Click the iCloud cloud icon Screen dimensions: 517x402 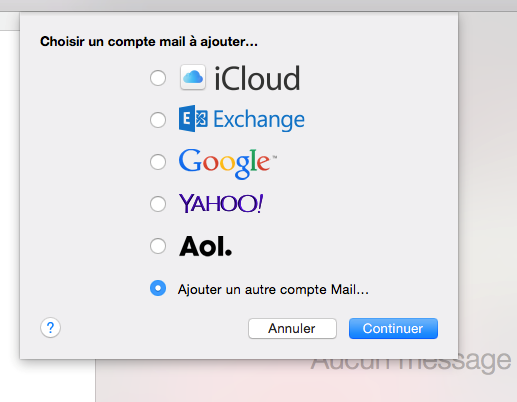(x=193, y=77)
